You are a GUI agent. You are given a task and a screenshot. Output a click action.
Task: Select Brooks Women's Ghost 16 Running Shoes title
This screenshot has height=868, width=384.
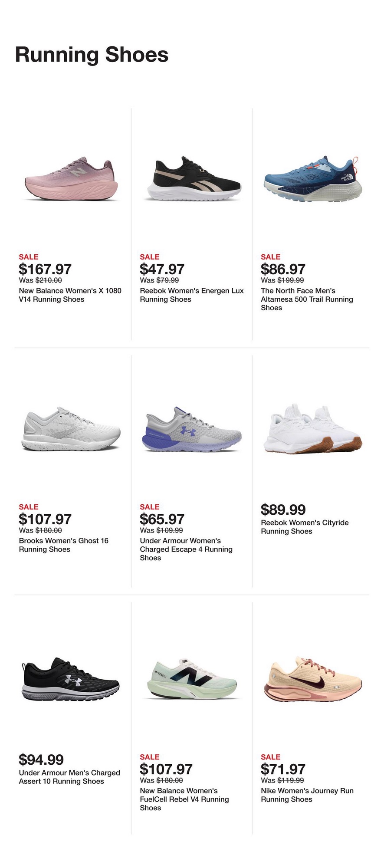pyautogui.click(x=63, y=545)
